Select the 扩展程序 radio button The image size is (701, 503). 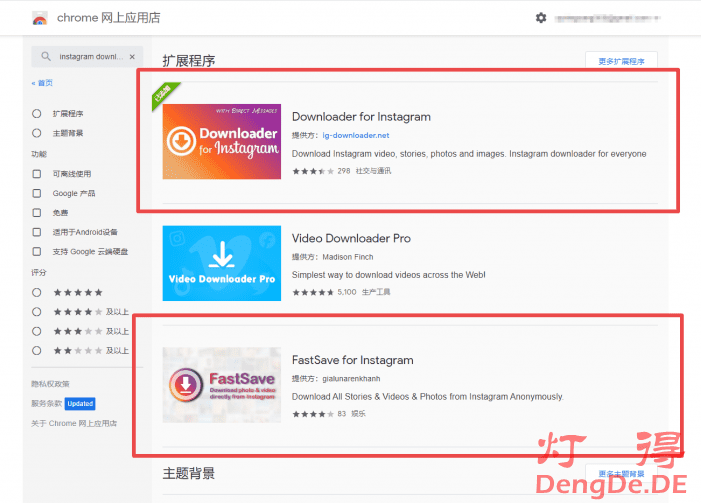click(x=37, y=114)
